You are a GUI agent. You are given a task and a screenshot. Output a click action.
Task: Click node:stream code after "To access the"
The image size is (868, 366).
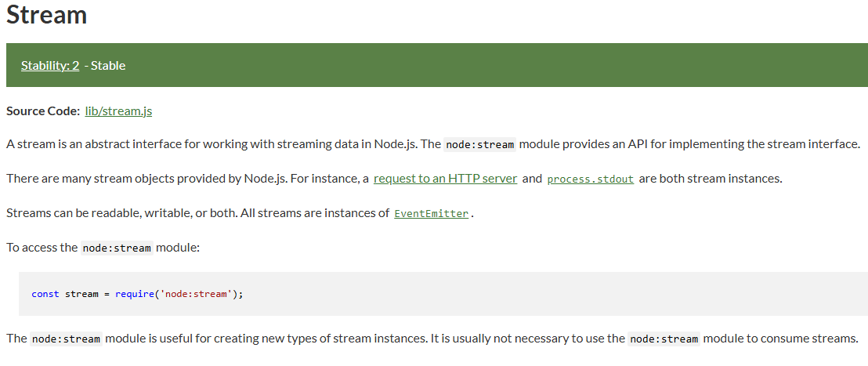click(117, 248)
